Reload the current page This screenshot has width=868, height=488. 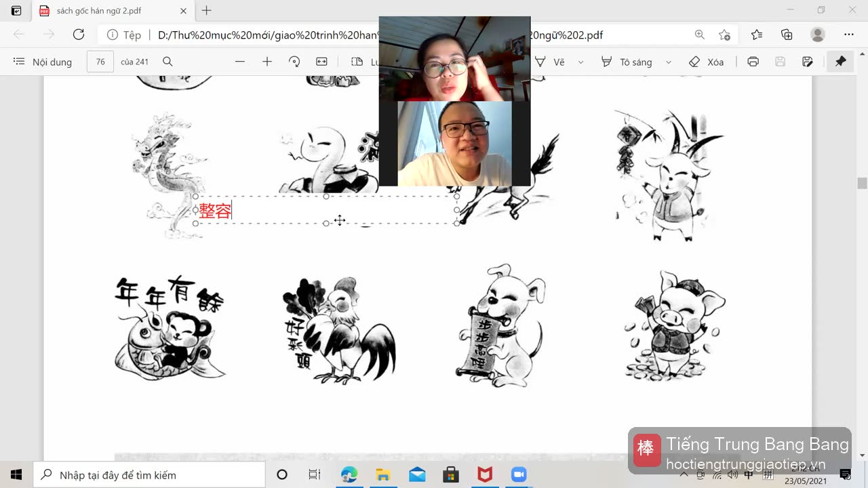79,35
